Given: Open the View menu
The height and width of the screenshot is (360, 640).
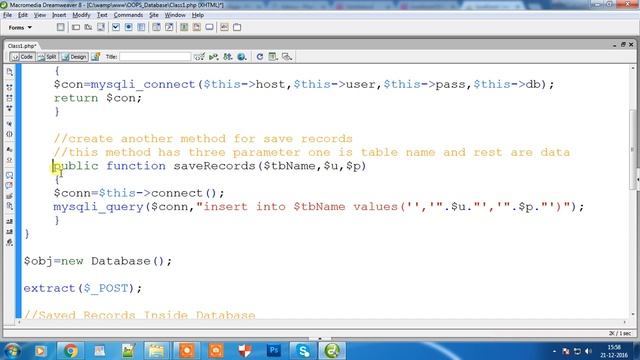Looking at the screenshot, I should pyautogui.click(x=40, y=15).
